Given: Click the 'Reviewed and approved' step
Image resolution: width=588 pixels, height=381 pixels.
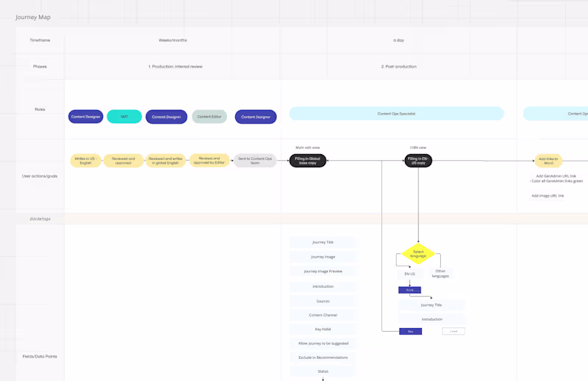Looking at the screenshot, I should pyautogui.click(x=123, y=161).
